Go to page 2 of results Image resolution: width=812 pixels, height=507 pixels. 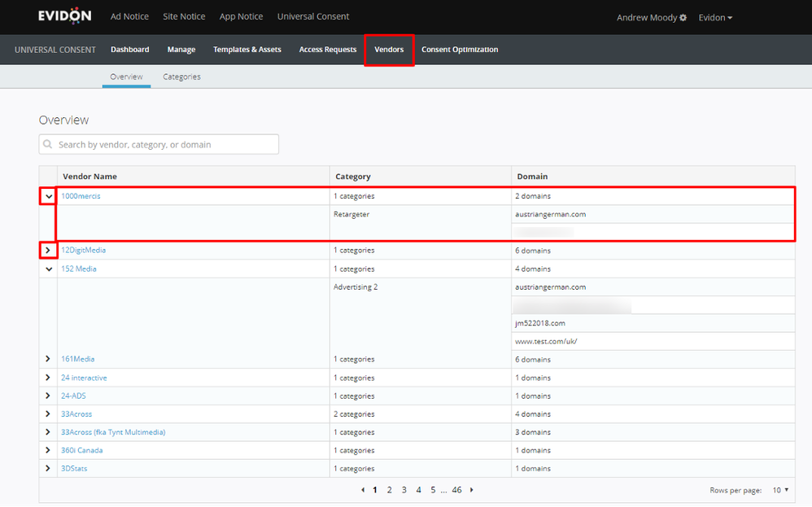coord(390,490)
